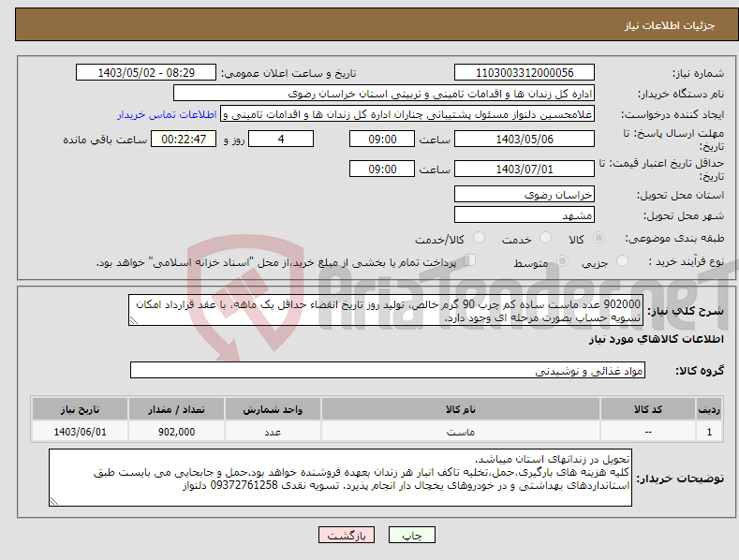Click the شرح کلی نیاز text area
The image size is (739, 560).
tap(386, 310)
